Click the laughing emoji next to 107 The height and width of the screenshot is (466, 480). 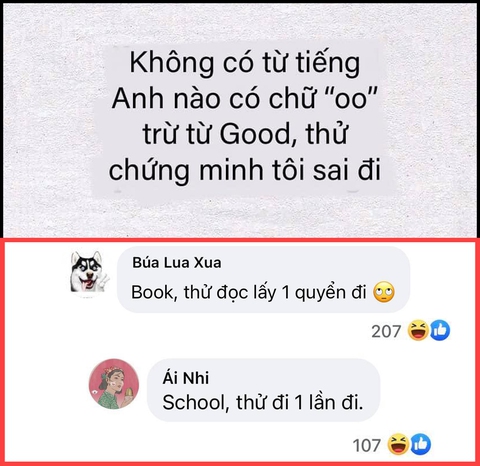click(399, 444)
